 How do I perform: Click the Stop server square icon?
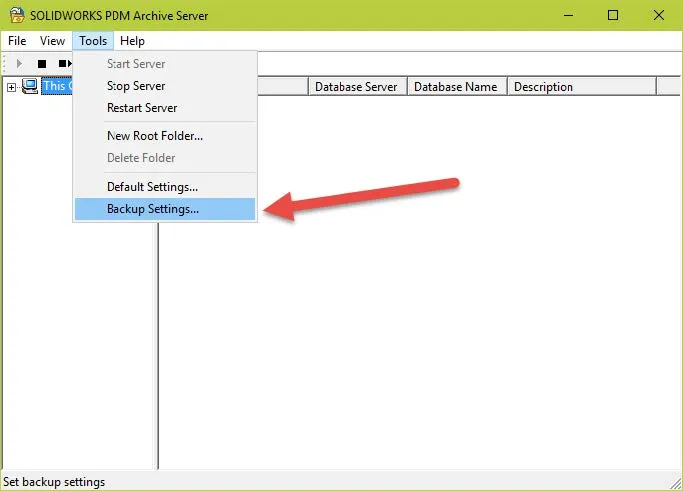[42, 64]
